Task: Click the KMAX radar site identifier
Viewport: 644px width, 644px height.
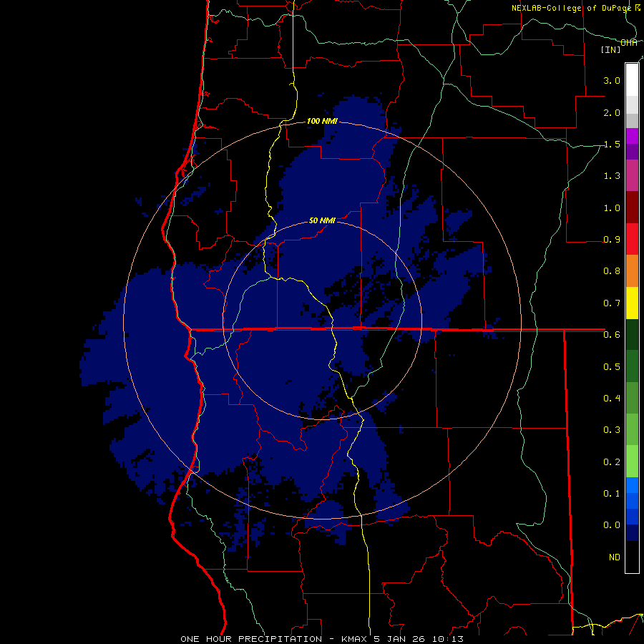Action: (355, 639)
